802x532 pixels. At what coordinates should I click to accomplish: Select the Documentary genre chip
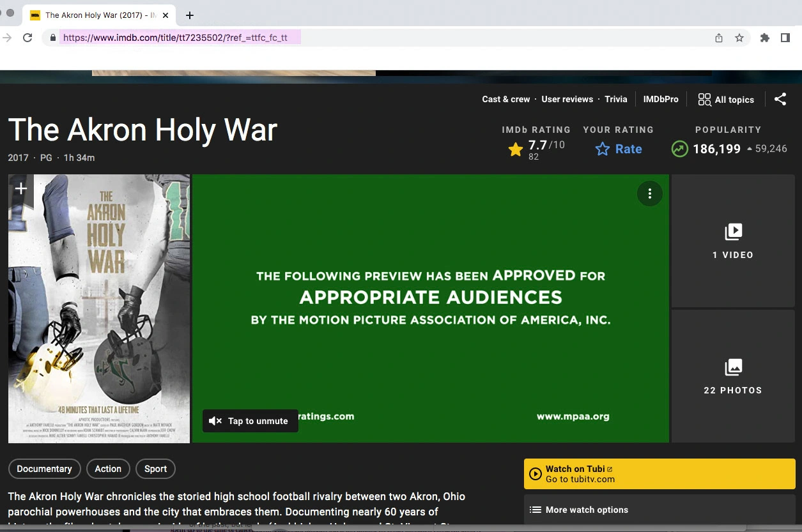click(x=45, y=469)
